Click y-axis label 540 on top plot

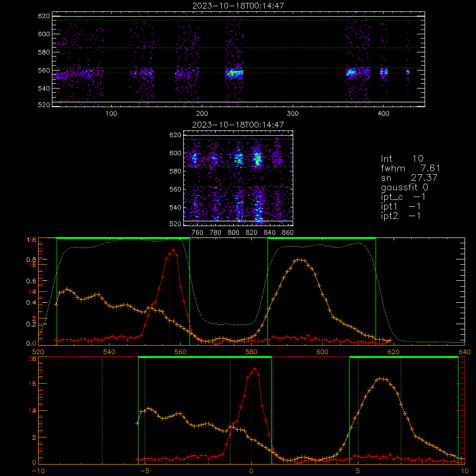(44, 89)
